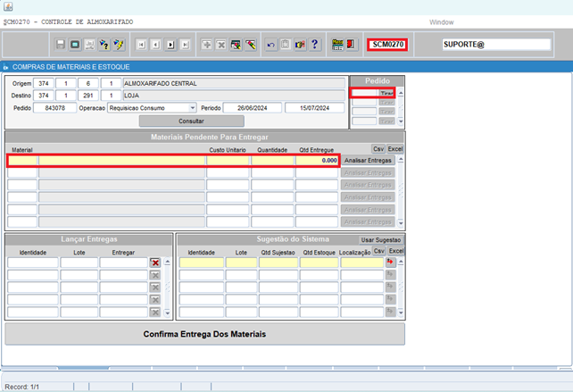Click the Java icon in the title bar
The width and height of the screenshot is (573, 392).
(8, 6)
